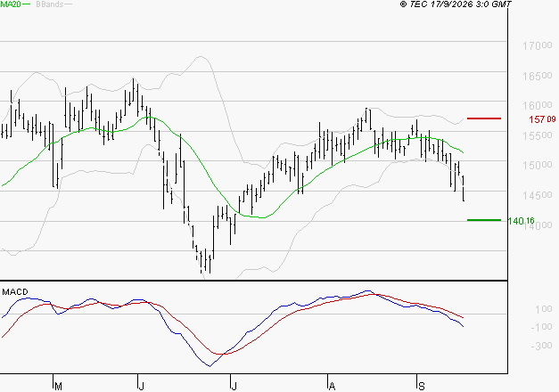Click the MACD 100 axis label
This screenshot has height=392, width=559.
click(544, 309)
